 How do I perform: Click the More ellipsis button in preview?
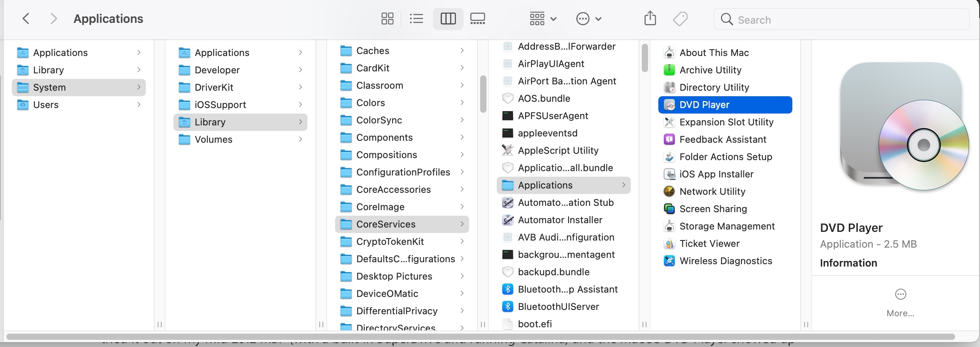pos(900,294)
